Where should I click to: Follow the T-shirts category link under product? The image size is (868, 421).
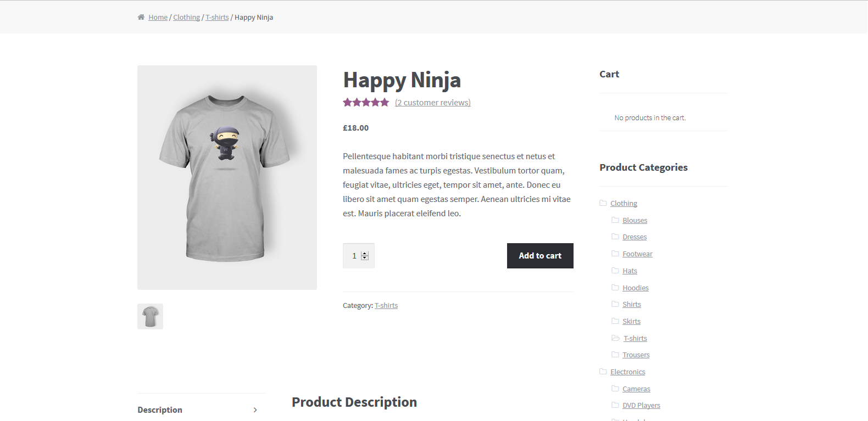(x=386, y=306)
